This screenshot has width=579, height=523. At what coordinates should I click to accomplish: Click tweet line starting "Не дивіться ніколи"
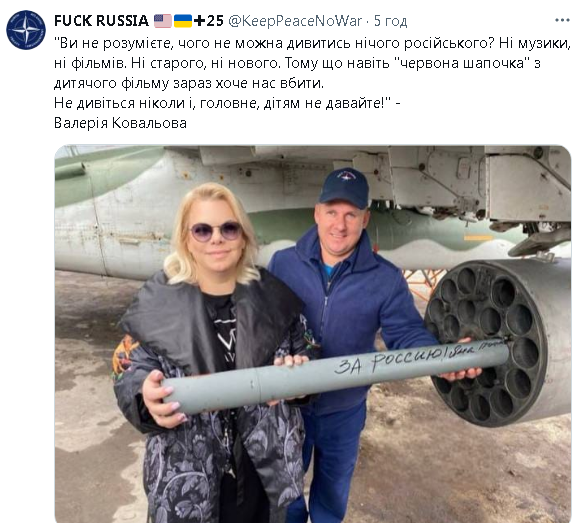point(227,103)
